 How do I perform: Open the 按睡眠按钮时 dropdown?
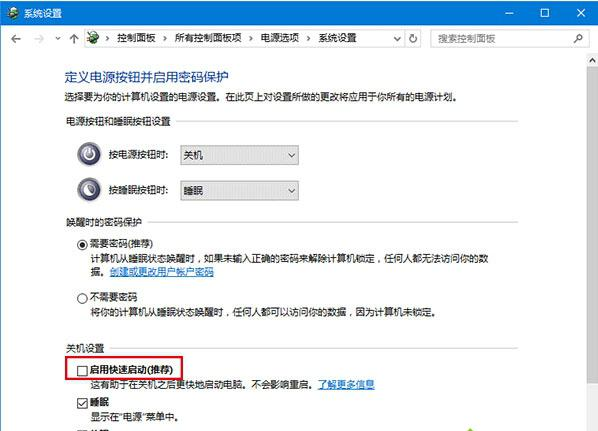coord(240,190)
